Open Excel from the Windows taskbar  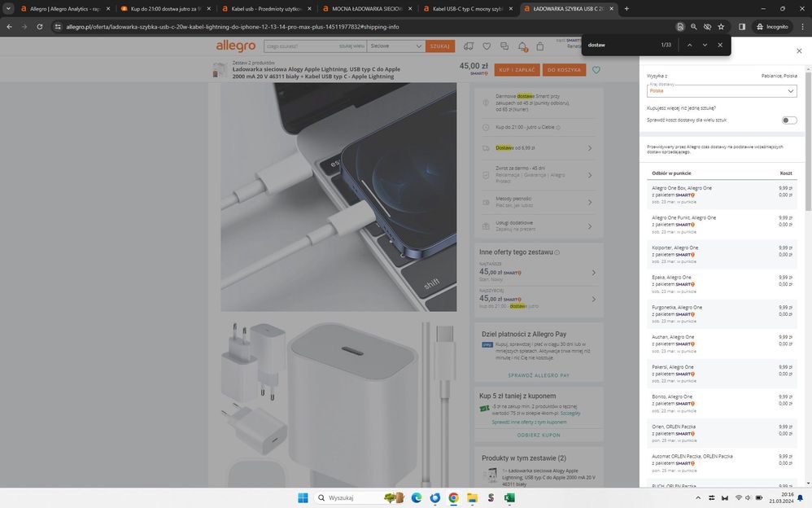tap(509, 497)
